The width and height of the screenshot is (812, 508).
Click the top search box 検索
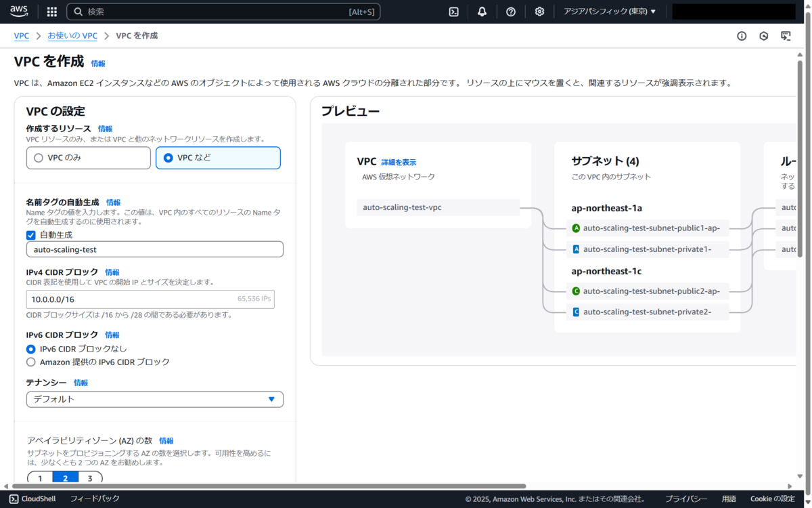223,12
